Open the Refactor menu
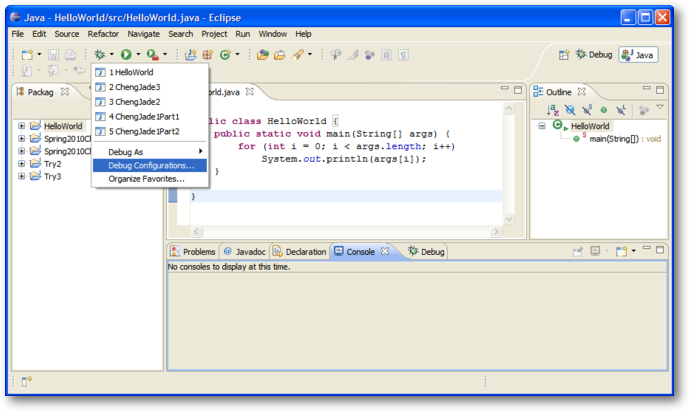 103,34
